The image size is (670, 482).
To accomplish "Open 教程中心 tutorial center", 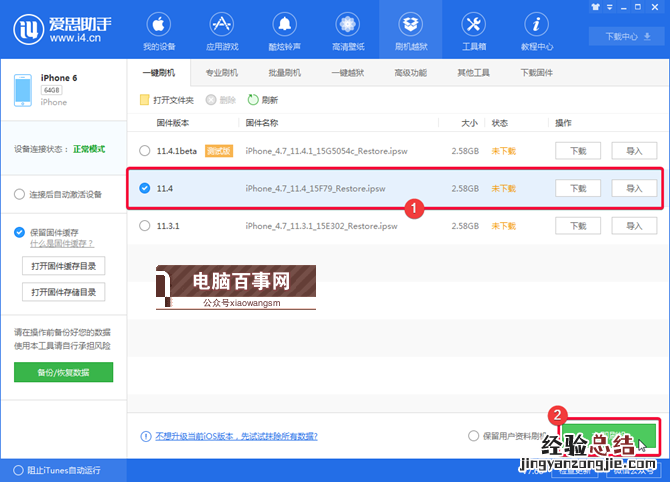I will tap(537, 31).
